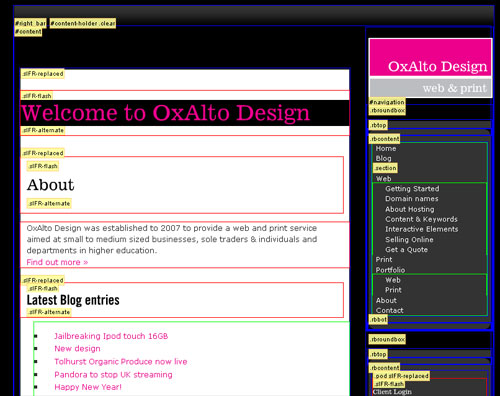The width and height of the screenshot is (500, 396).
Task: Select Web under the Portfolio section
Action: [x=393, y=280]
